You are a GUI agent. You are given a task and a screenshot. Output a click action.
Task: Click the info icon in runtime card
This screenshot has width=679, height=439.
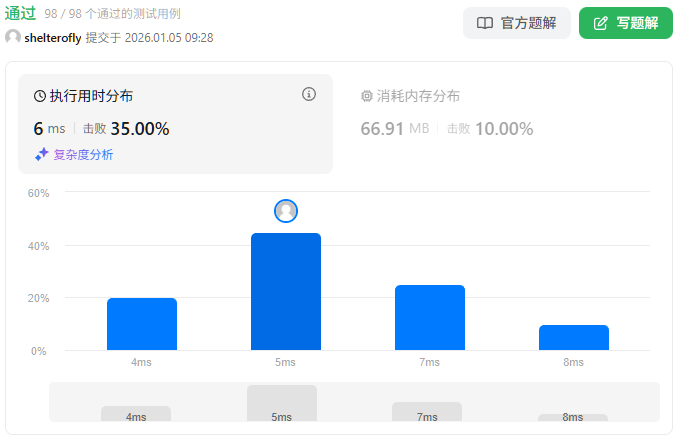309,94
